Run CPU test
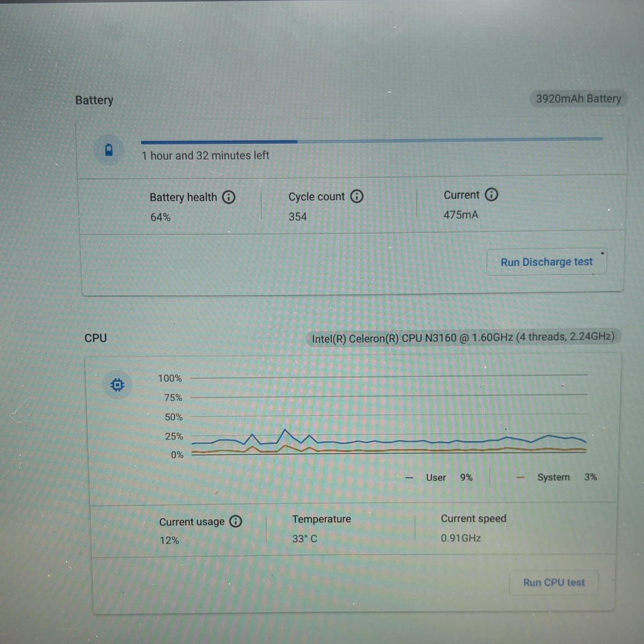This screenshot has width=644, height=644. 553,582
